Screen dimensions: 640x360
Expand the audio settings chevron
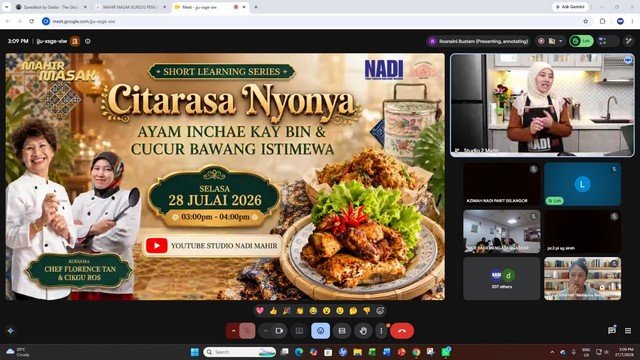pos(233,331)
